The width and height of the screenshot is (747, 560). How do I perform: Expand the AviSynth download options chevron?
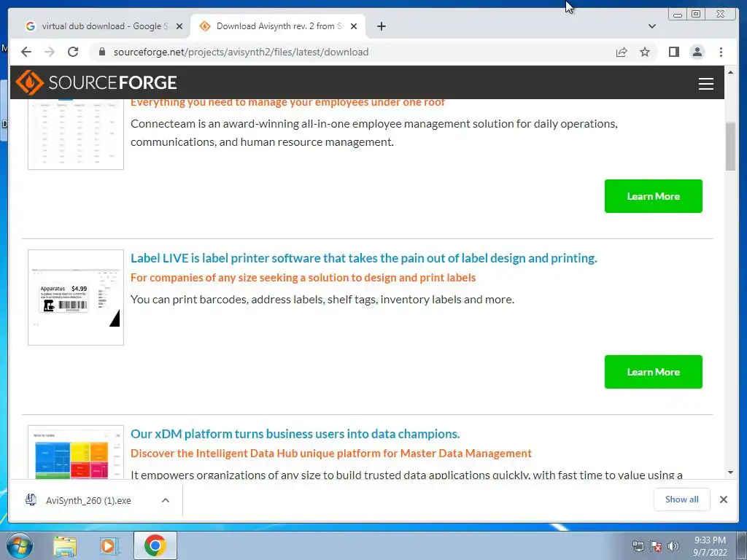tap(166, 500)
